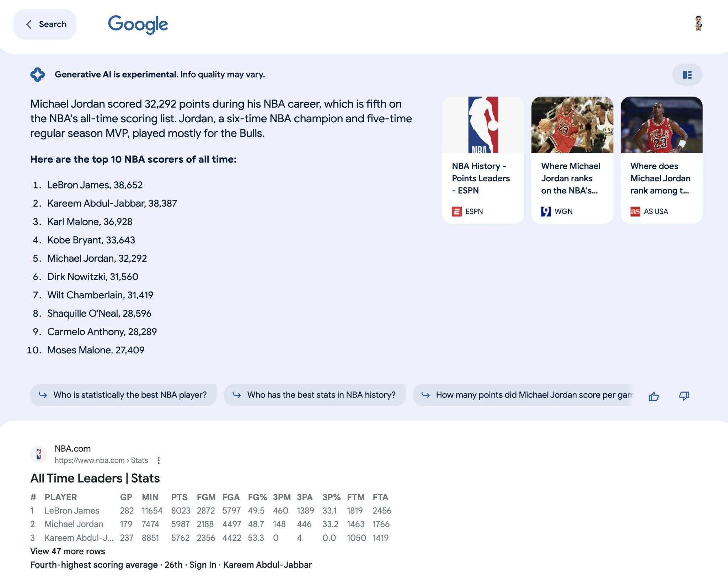Viewport: 728px width, 576px height.
Task: Select 'Who has the best stats in NBA history?' chip
Action: (x=315, y=395)
